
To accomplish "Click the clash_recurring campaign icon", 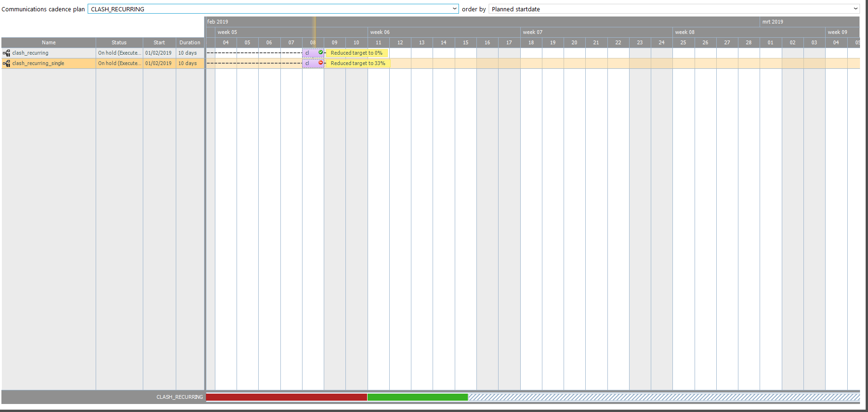I will pos(7,53).
